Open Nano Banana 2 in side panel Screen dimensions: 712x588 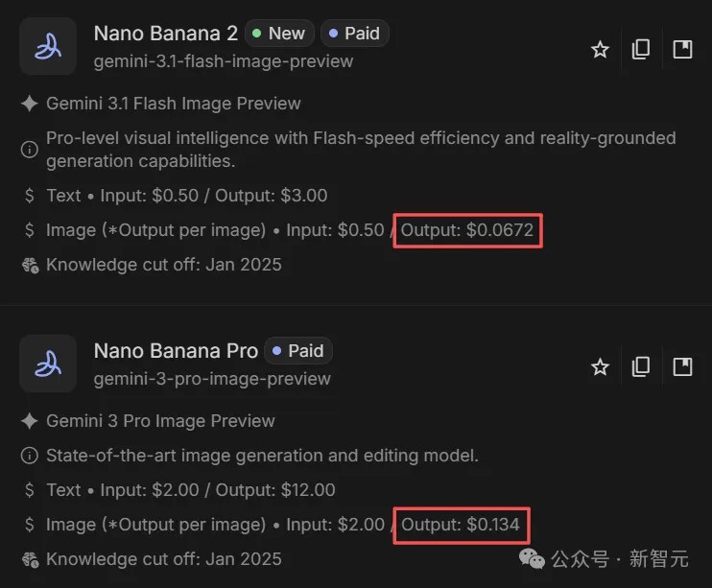[x=682, y=49]
